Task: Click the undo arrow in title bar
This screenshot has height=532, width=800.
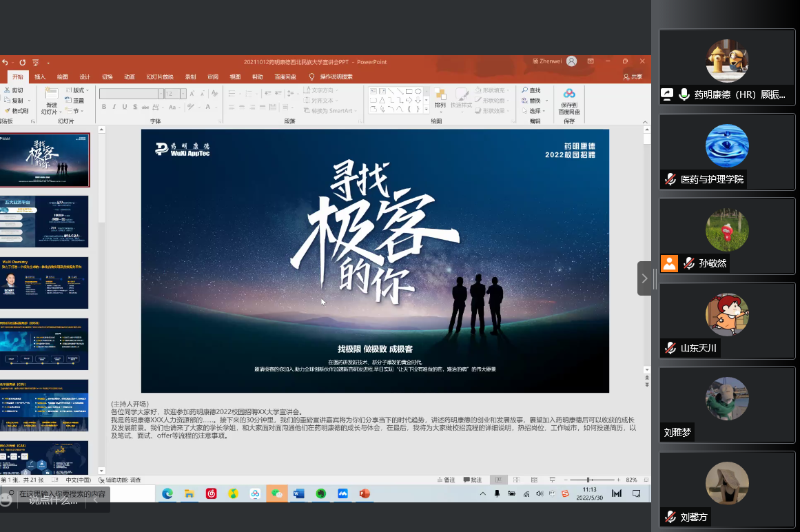Action: [x=6, y=62]
